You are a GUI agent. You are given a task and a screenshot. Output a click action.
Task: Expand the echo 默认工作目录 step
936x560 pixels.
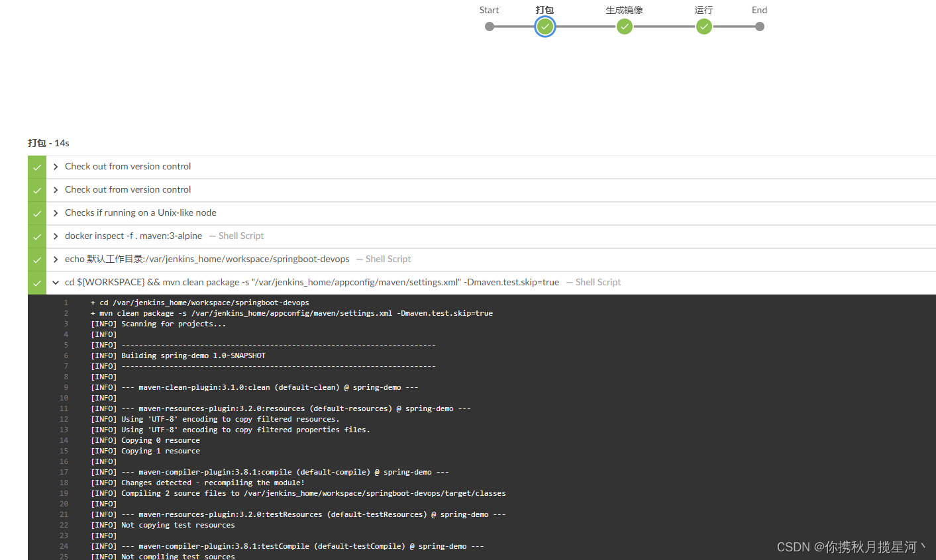[x=56, y=259]
